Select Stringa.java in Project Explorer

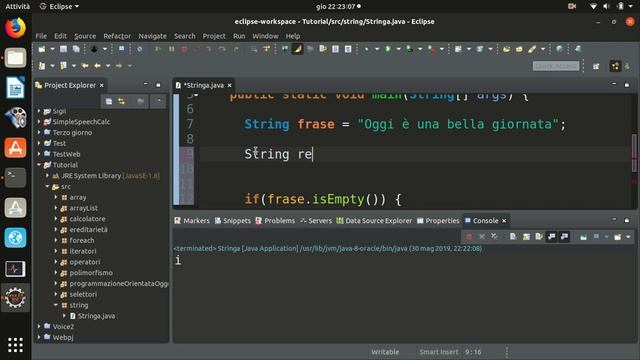point(96,316)
